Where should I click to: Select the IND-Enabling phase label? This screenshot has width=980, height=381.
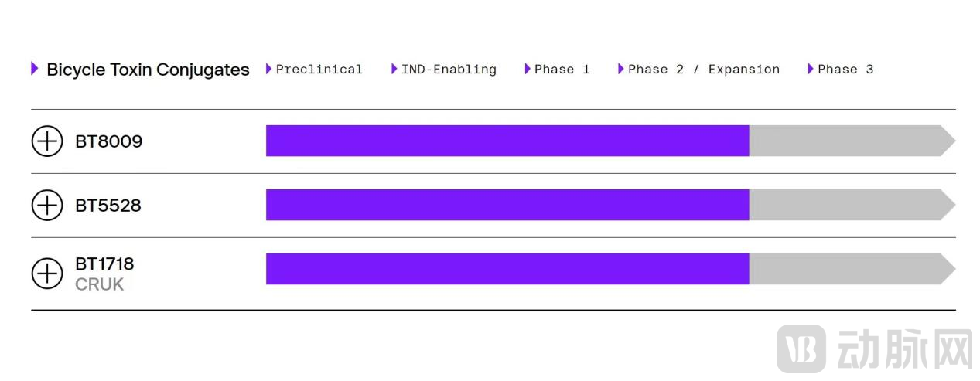point(449,70)
